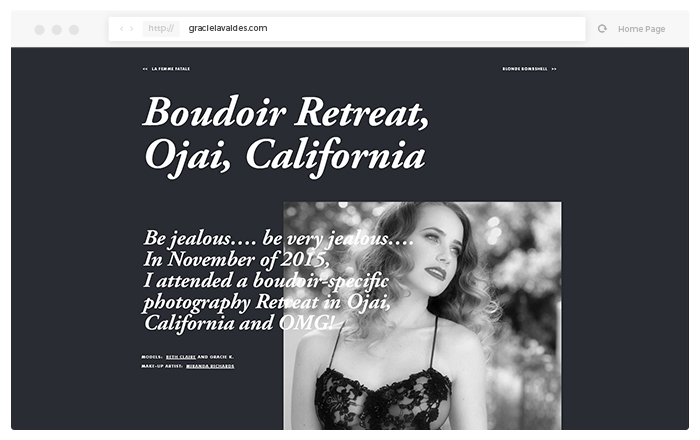Click the black-and-white boudoir photo
This screenshot has width=700, height=440.
point(422,315)
